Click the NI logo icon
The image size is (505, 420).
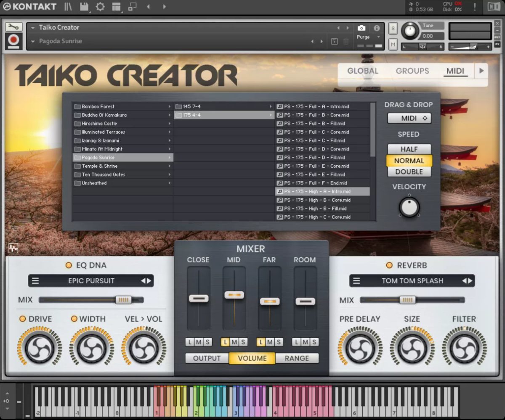tap(494, 7)
